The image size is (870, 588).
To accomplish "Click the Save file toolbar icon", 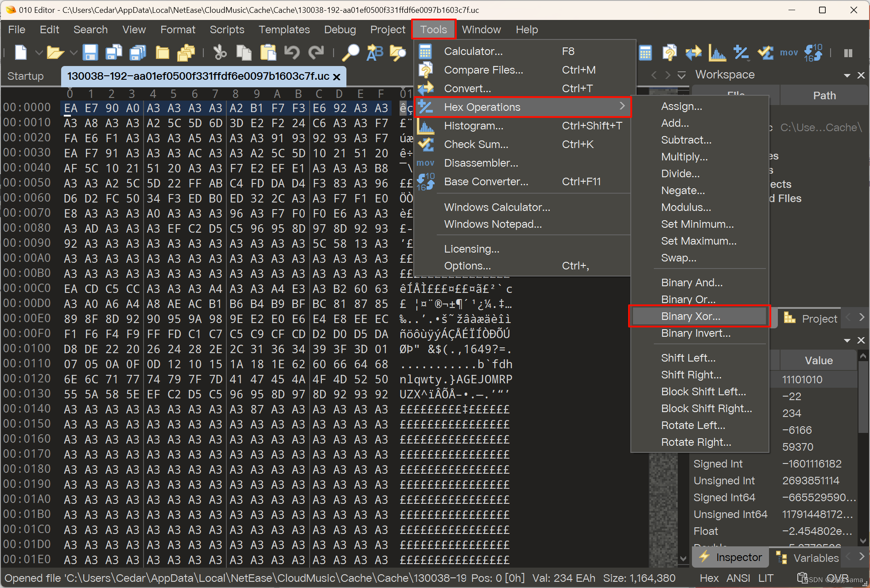I will pos(90,53).
